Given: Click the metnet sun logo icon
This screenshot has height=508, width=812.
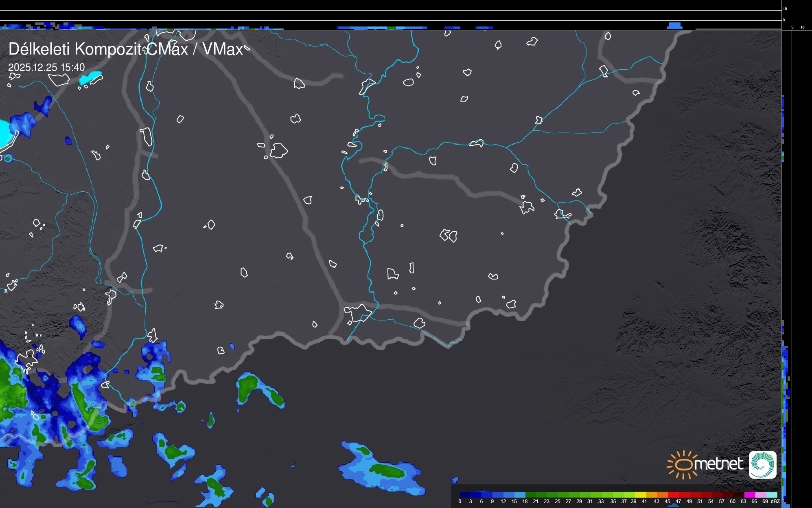Looking at the screenshot, I should point(683,464).
